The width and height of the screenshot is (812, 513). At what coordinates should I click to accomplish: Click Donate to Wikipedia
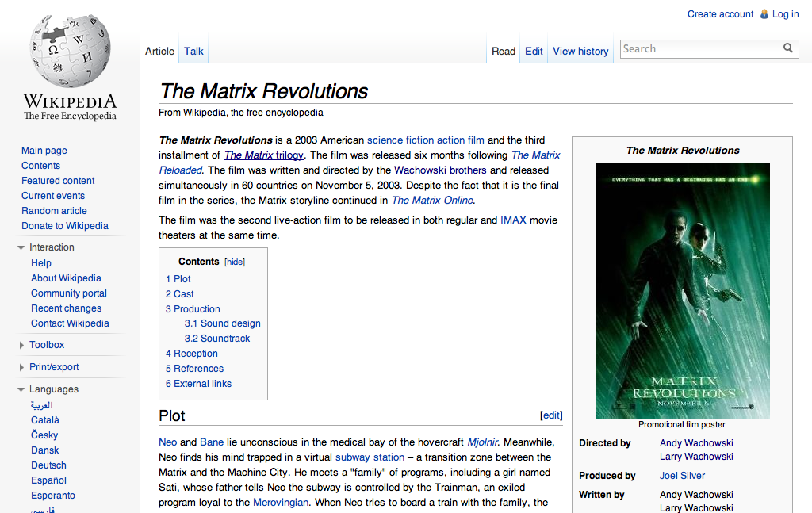tap(65, 226)
